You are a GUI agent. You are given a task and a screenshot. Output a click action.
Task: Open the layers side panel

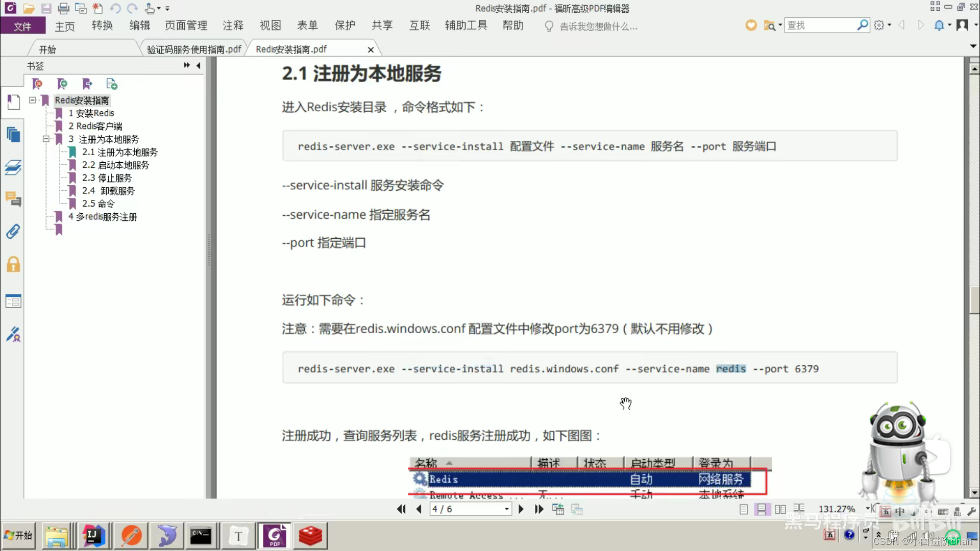pos(14,167)
